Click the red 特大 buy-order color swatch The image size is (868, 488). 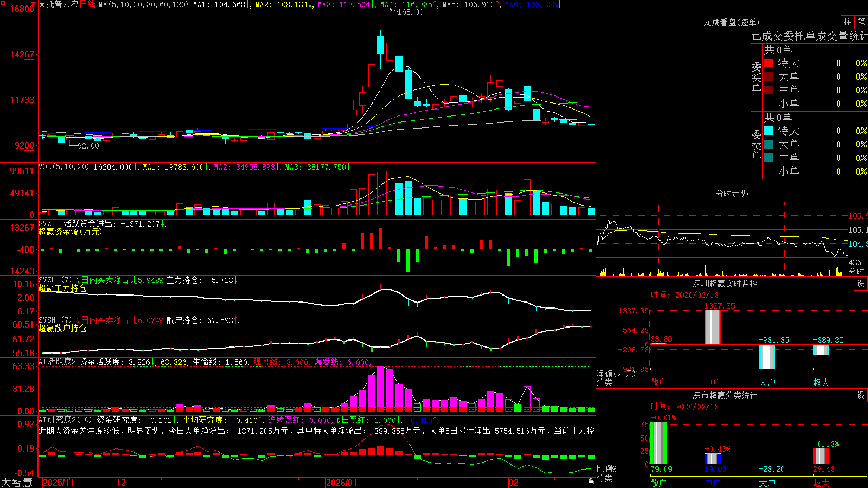tap(768, 63)
